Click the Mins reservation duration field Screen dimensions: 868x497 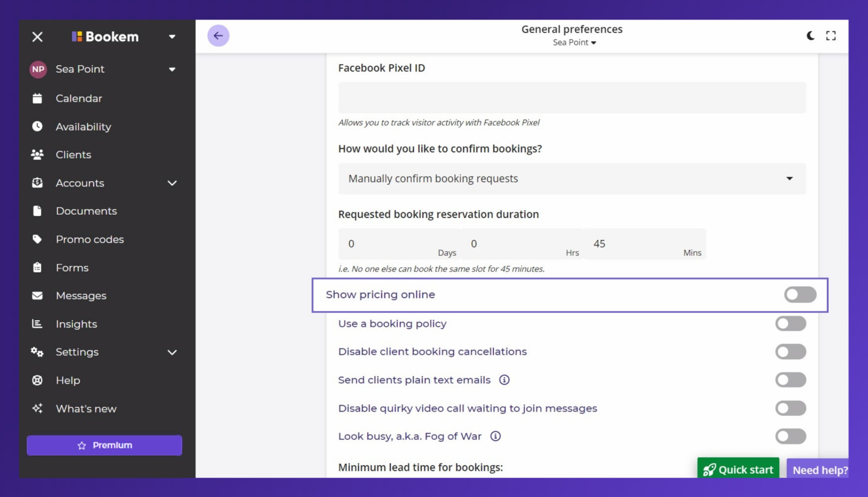click(x=645, y=244)
